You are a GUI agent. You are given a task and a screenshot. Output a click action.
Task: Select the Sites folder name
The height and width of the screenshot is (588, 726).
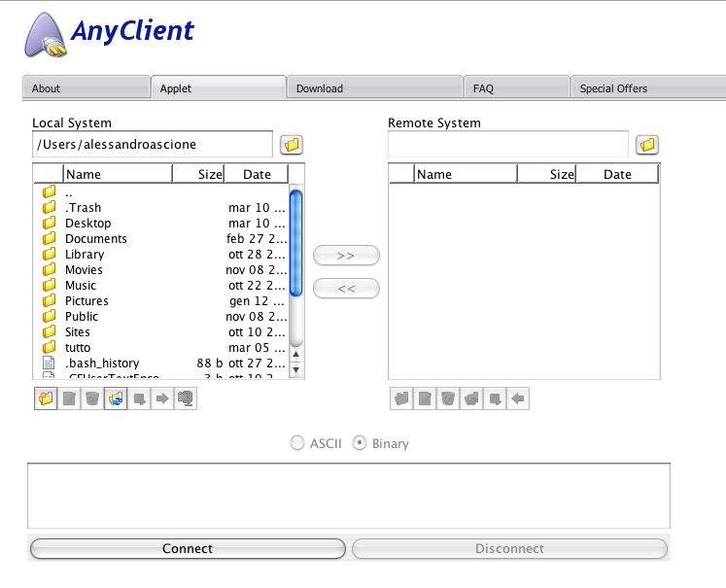(x=78, y=332)
